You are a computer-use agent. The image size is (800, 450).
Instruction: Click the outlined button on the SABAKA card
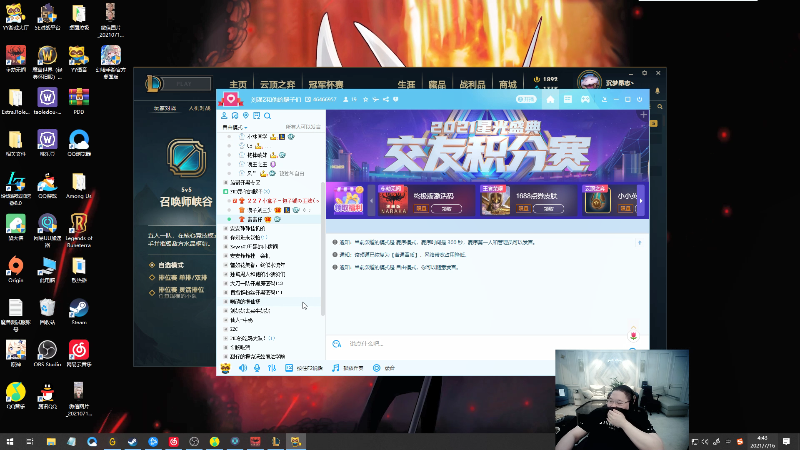(446, 208)
